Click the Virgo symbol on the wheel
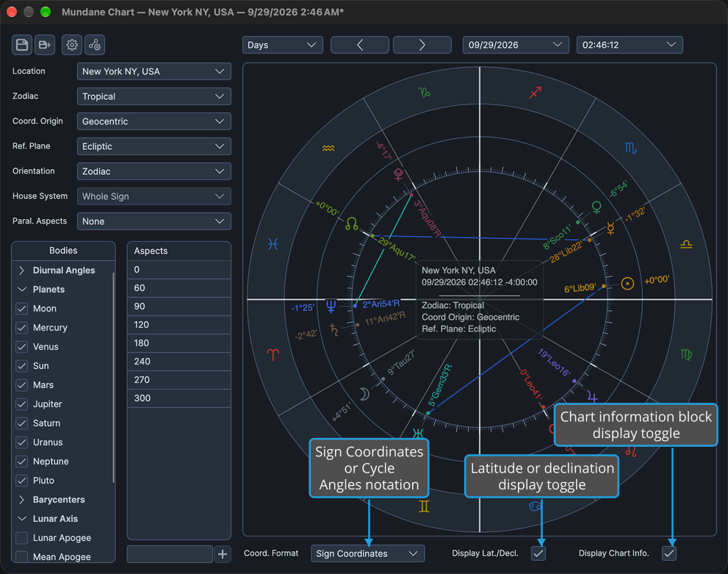The width and height of the screenshot is (728, 574). point(686,355)
